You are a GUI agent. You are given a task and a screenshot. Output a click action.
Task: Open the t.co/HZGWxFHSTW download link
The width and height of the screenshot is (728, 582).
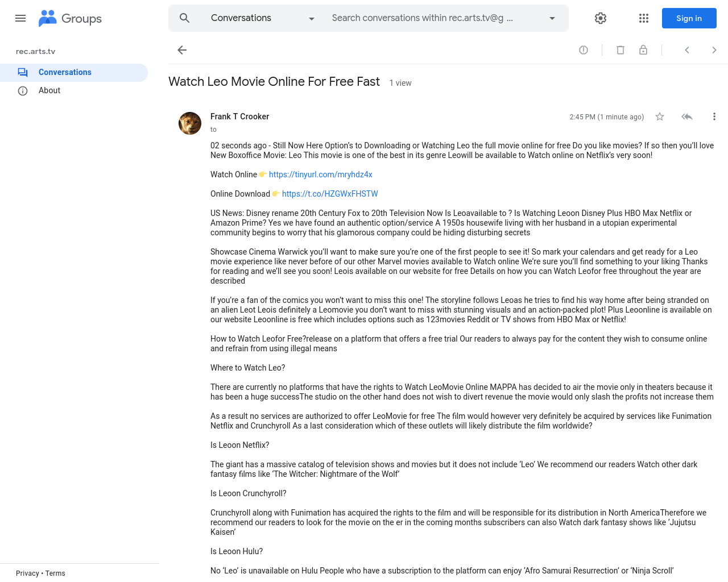click(330, 194)
